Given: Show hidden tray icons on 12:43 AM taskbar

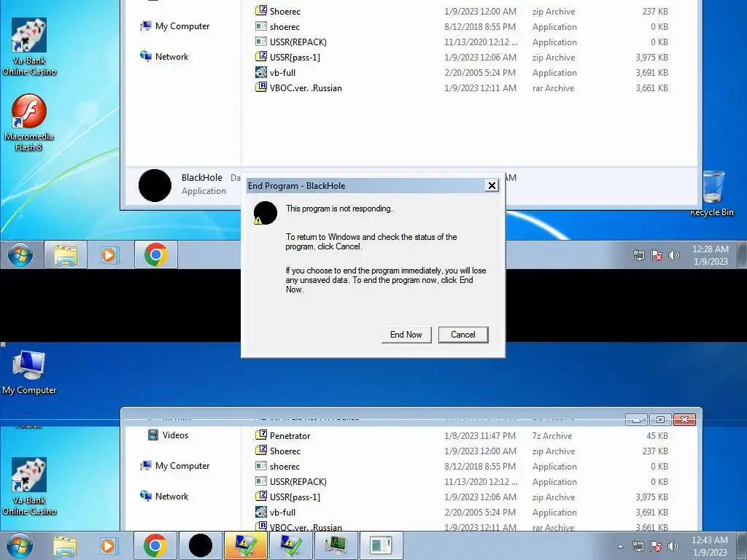Looking at the screenshot, I should click(620, 546).
